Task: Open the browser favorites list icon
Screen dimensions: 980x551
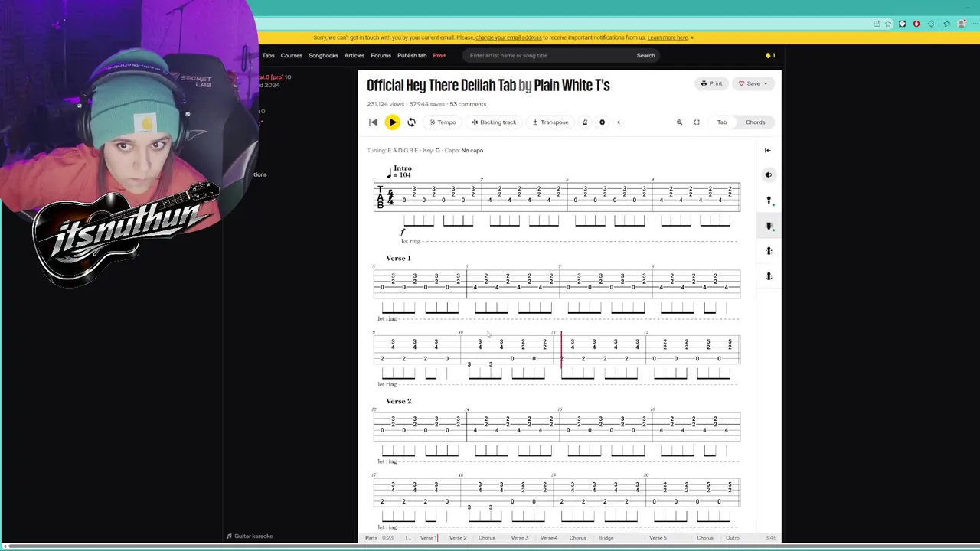Action: [x=947, y=24]
